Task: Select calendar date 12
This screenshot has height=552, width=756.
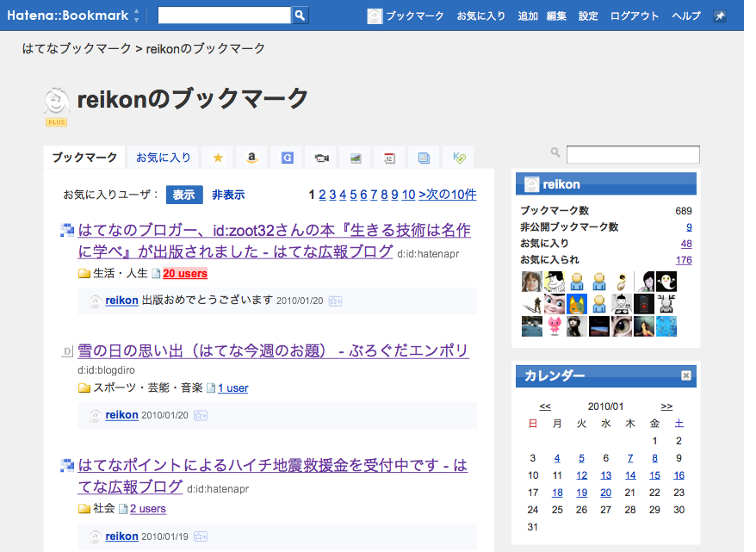Action: (582, 475)
